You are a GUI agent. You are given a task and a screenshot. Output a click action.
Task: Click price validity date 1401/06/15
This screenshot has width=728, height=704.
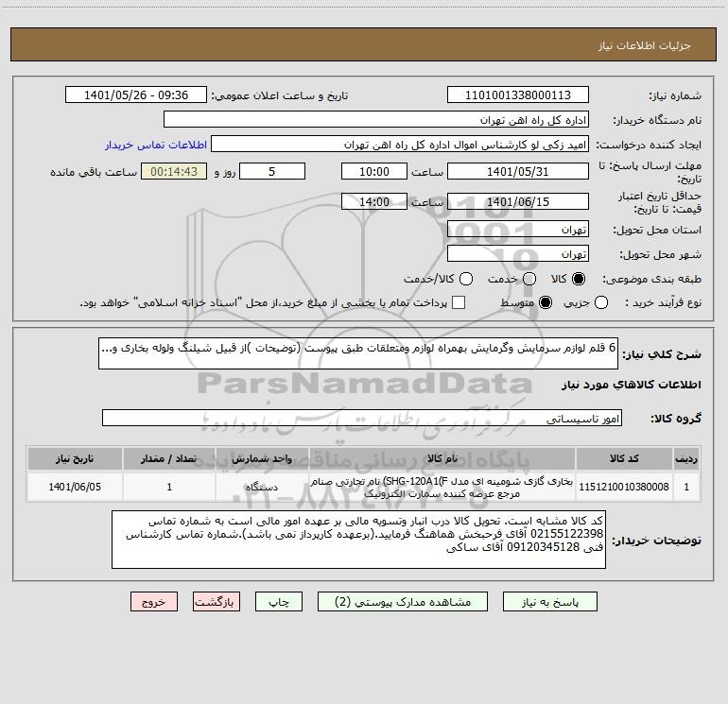[x=518, y=201]
